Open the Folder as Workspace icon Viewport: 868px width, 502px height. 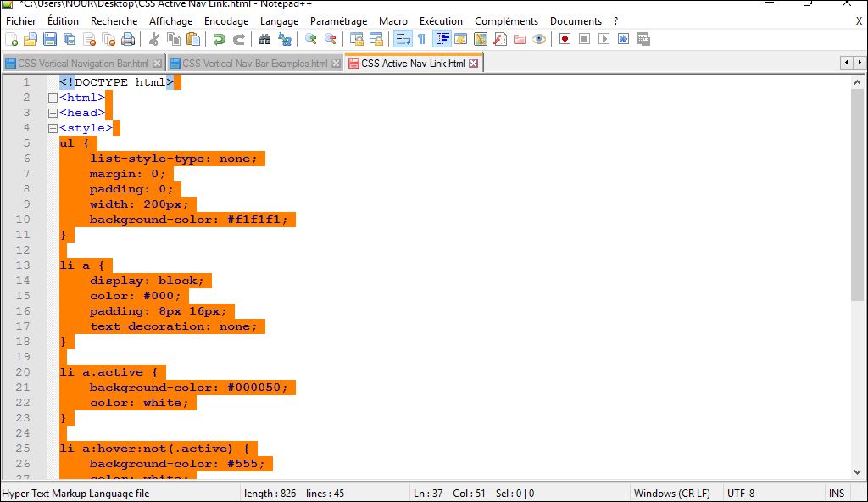click(x=520, y=39)
